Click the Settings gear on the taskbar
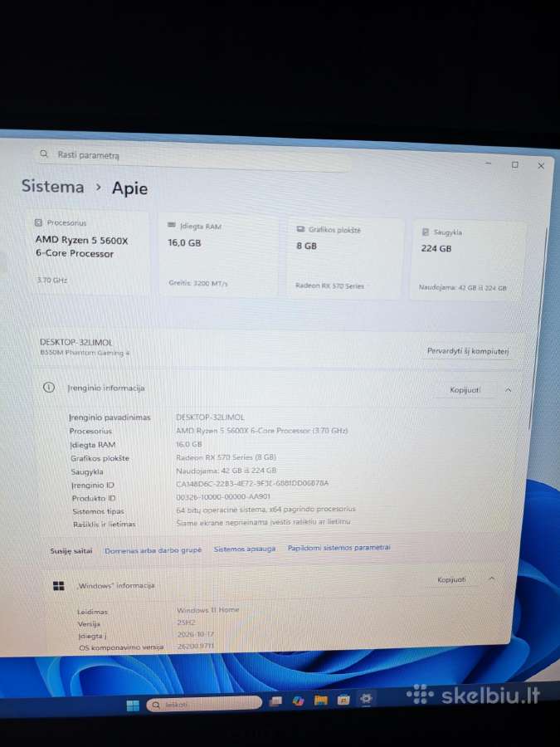The image size is (560, 747). [366, 698]
